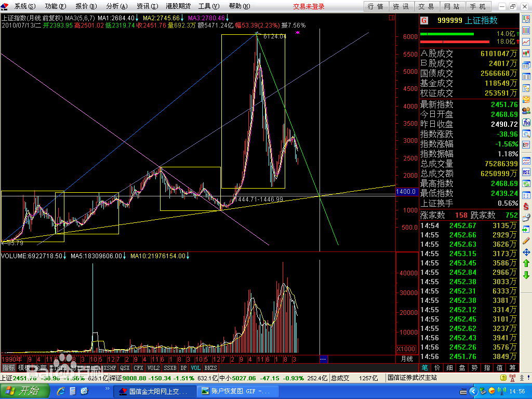Click the red G badge beside 999999
This screenshot has width=532, height=399.
(x=424, y=21)
